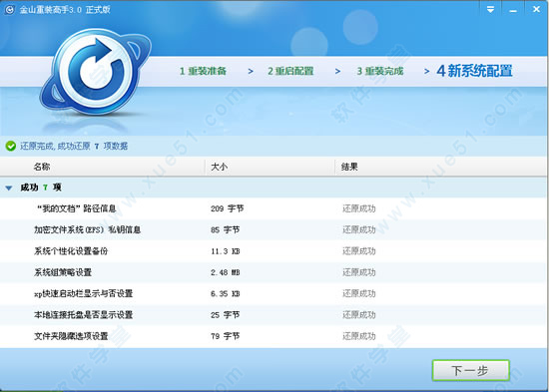The image size is (549, 392).
Task: Click the 6.35 KB size value
Action: [x=226, y=293]
